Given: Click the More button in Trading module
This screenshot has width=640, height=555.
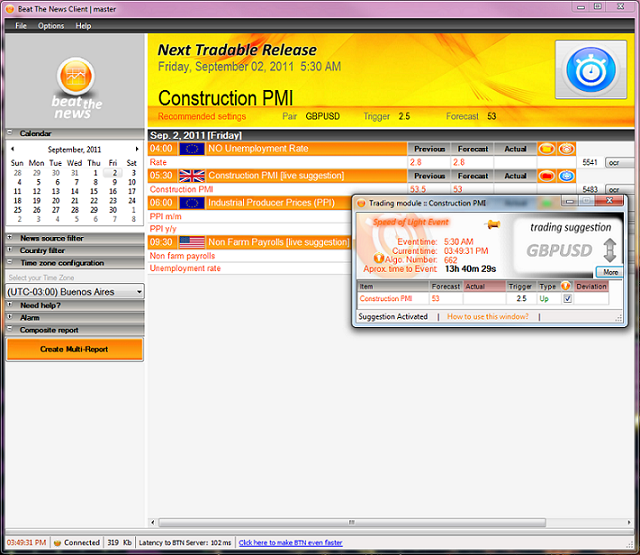Looking at the screenshot, I should click(x=610, y=272).
